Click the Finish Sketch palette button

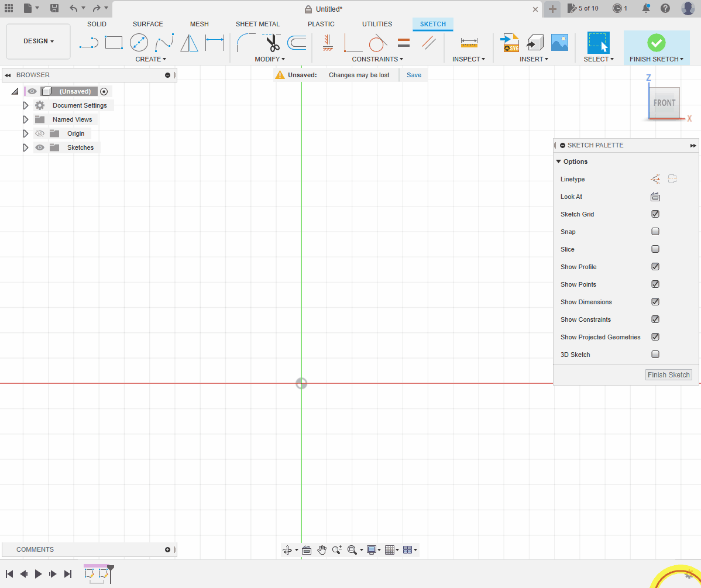point(668,375)
